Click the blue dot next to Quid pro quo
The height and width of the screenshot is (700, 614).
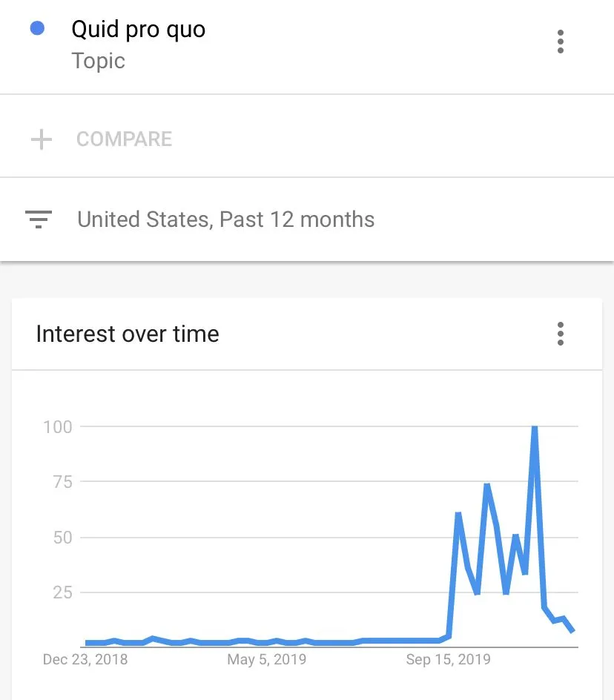(x=36, y=29)
